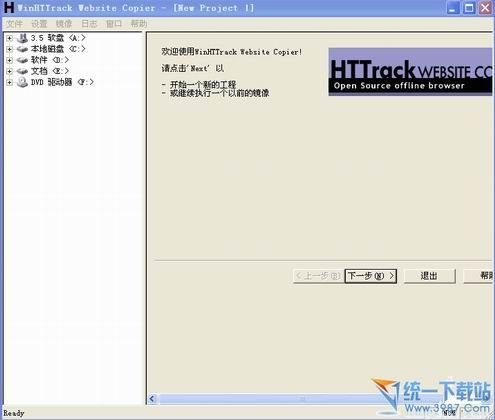Click the 3.5 floppy drive A: icon

[x=22, y=38]
